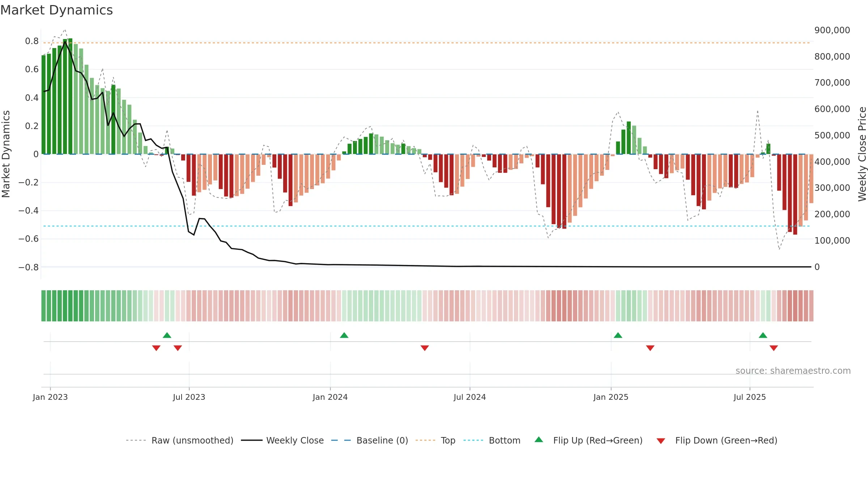Toggle the Bottom legend entry
868x488 pixels.
(x=492, y=440)
